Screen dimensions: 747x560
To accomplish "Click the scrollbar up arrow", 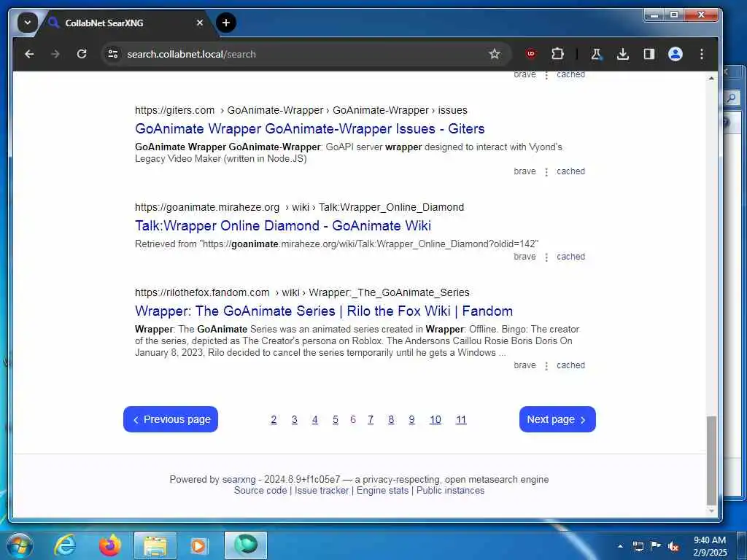I will (x=711, y=78).
